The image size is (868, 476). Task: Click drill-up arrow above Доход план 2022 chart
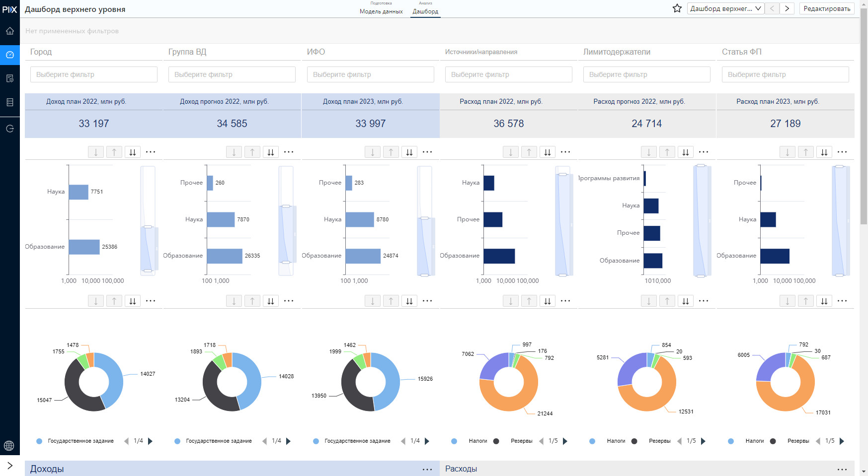click(114, 152)
